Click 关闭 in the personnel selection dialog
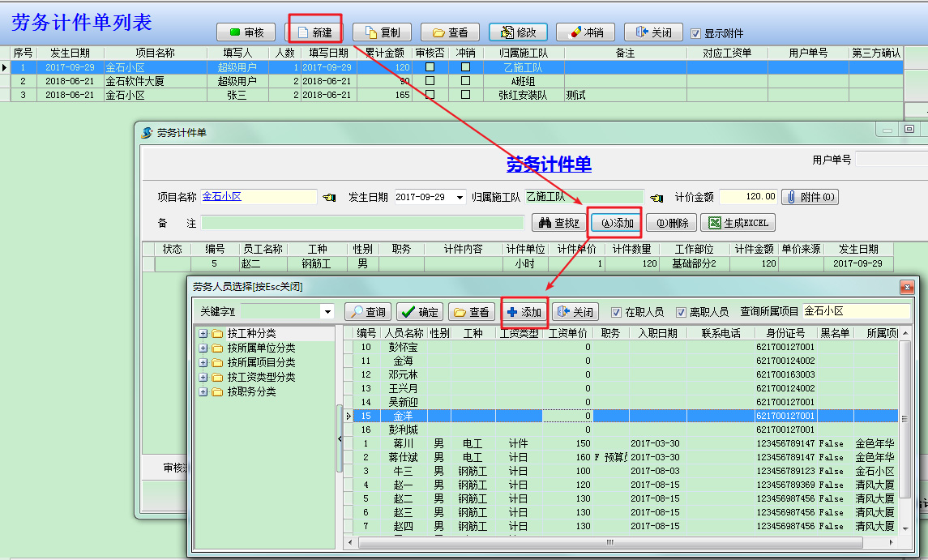This screenshot has width=928, height=560. 575,311
